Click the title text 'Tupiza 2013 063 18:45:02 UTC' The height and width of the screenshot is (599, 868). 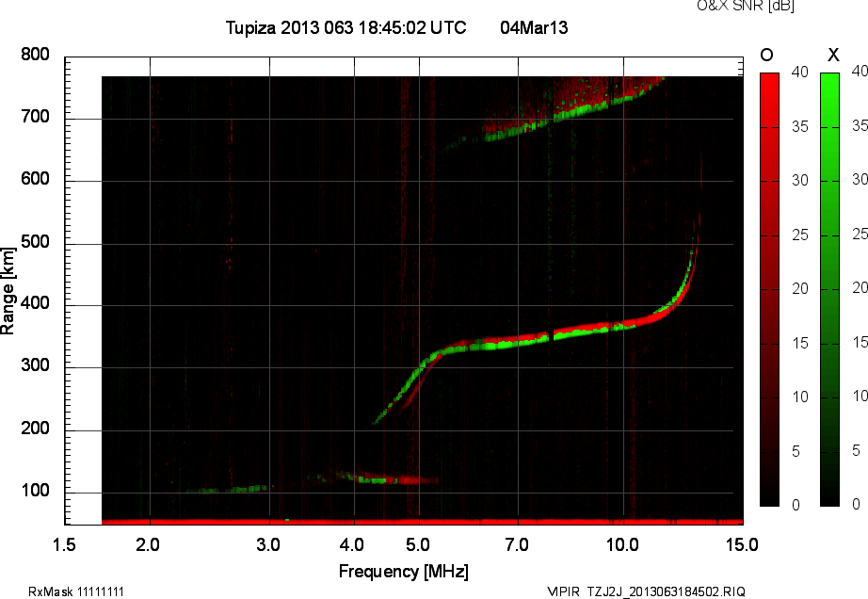tap(346, 27)
